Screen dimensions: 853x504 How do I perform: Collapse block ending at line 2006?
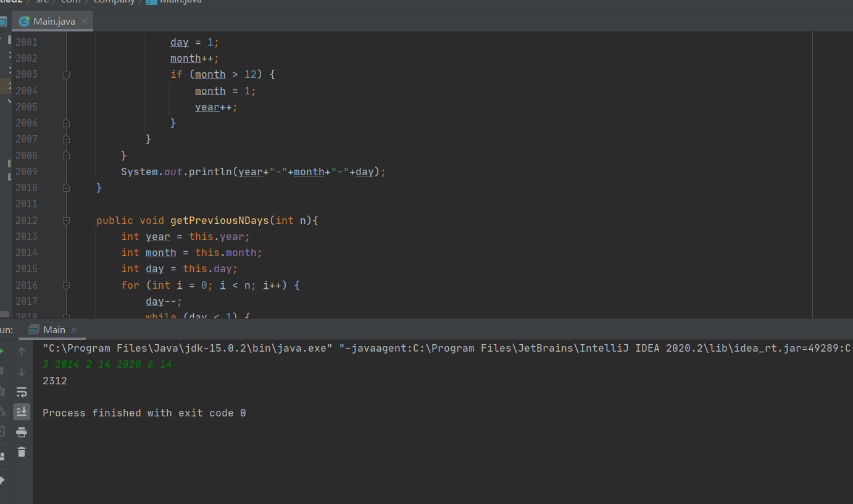[x=66, y=123]
